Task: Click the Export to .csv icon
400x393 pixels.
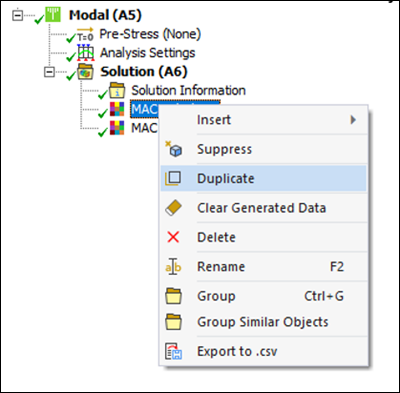Action: tap(174, 351)
